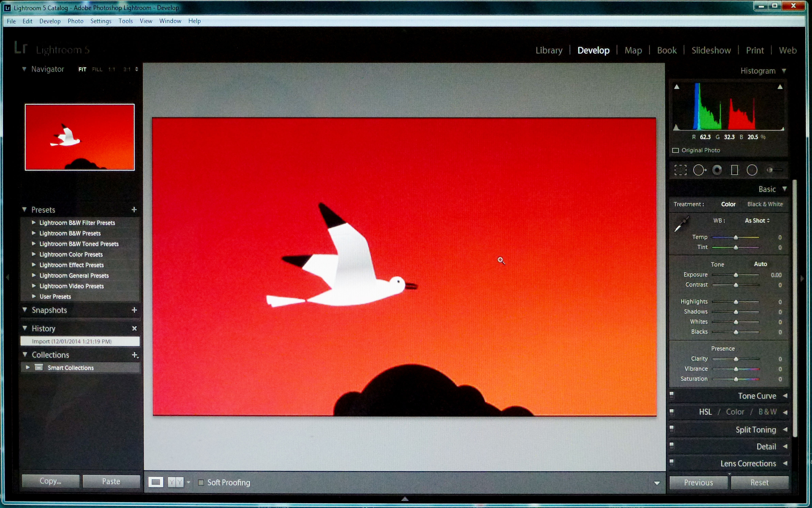This screenshot has width=812, height=508.
Task: Click the Reset button
Action: [759, 483]
